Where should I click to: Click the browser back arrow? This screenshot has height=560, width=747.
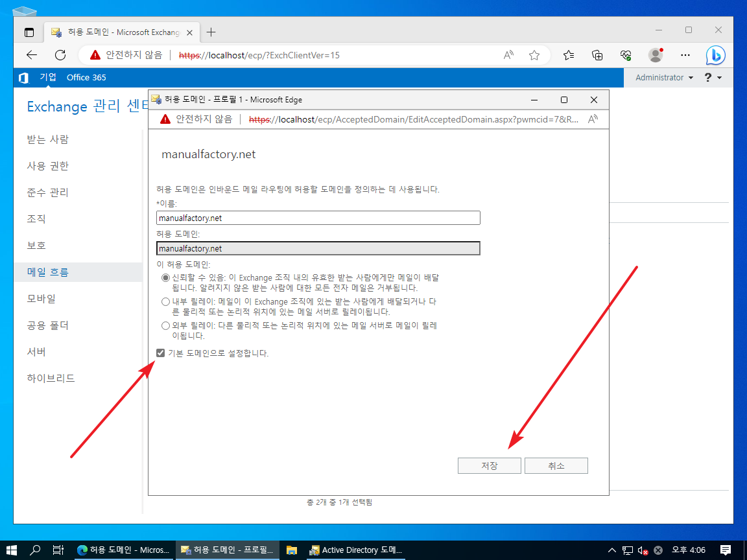point(31,55)
